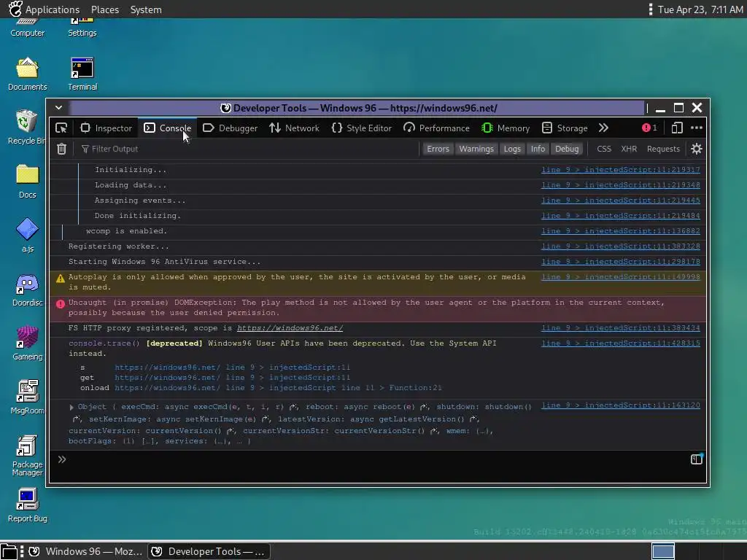
Task: Toggle the Warnings filter
Action: coord(476,149)
